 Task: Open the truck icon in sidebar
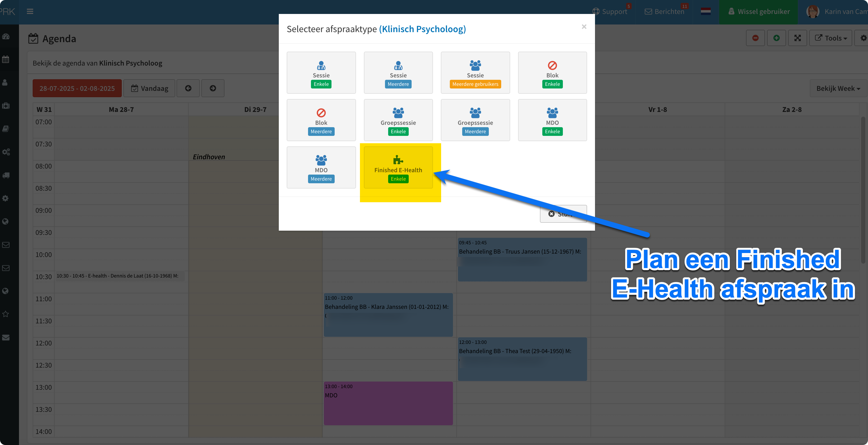[6, 175]
